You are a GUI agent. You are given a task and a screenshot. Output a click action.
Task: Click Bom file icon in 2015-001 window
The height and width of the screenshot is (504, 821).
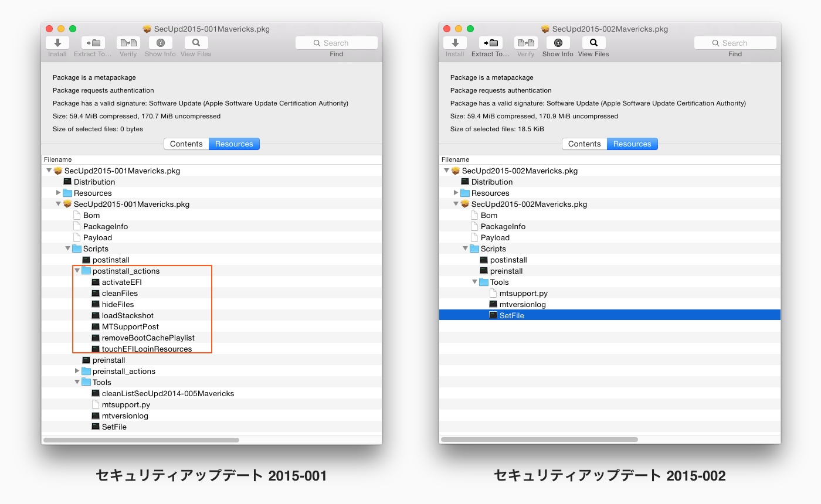[77, 215]
